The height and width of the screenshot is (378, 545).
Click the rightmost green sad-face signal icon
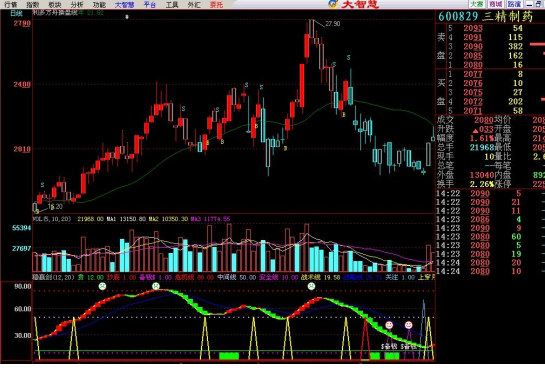click(311, 286)
